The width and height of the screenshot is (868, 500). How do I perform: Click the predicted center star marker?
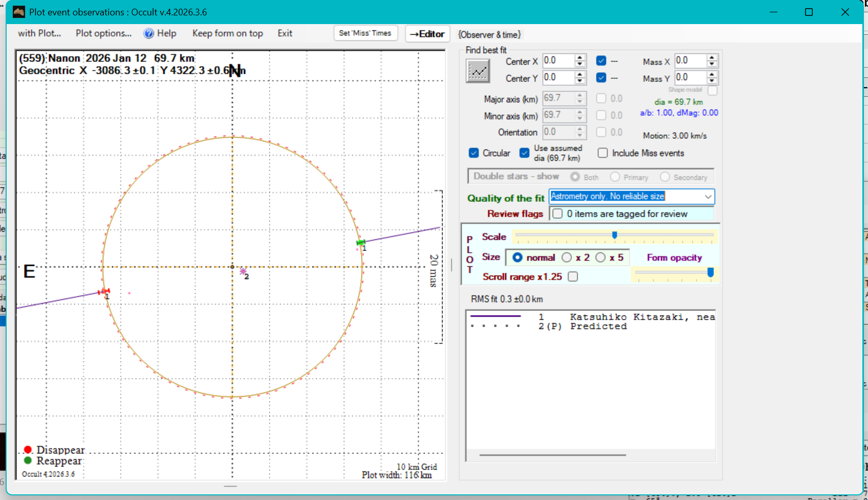point(243,271)
